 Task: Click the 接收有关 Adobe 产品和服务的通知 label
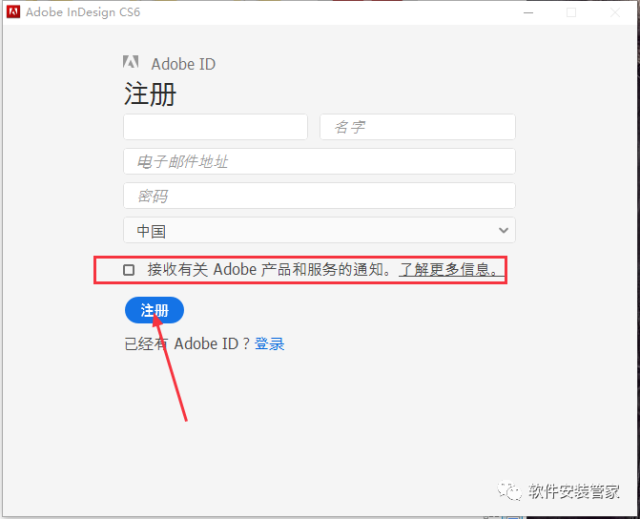pyautogui.click(x=270, y=270)
